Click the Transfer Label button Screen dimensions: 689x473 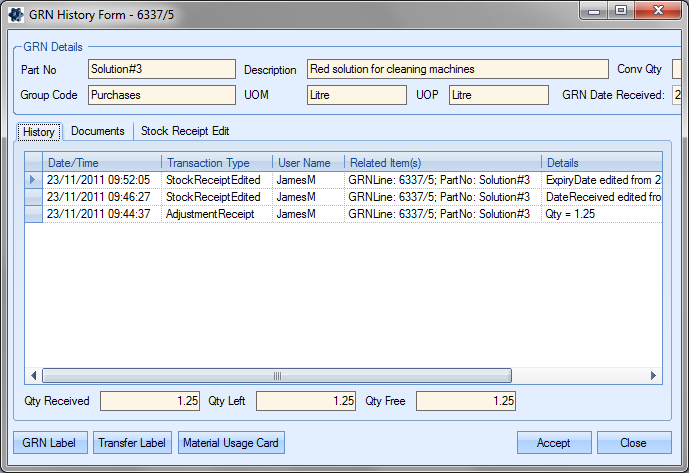coord(131,443)
